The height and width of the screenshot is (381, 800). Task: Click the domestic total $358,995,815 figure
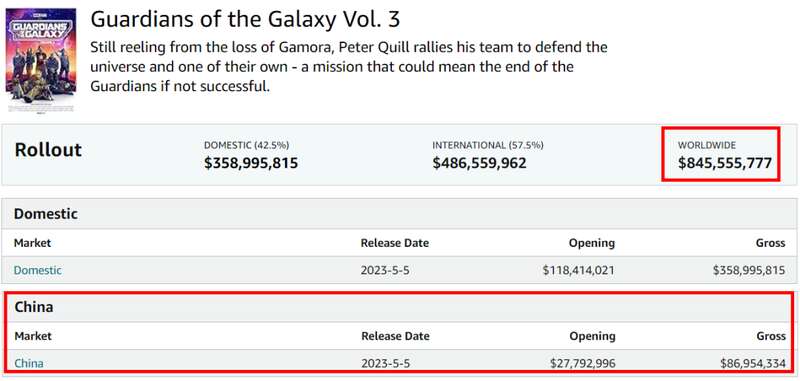[251, 163]
